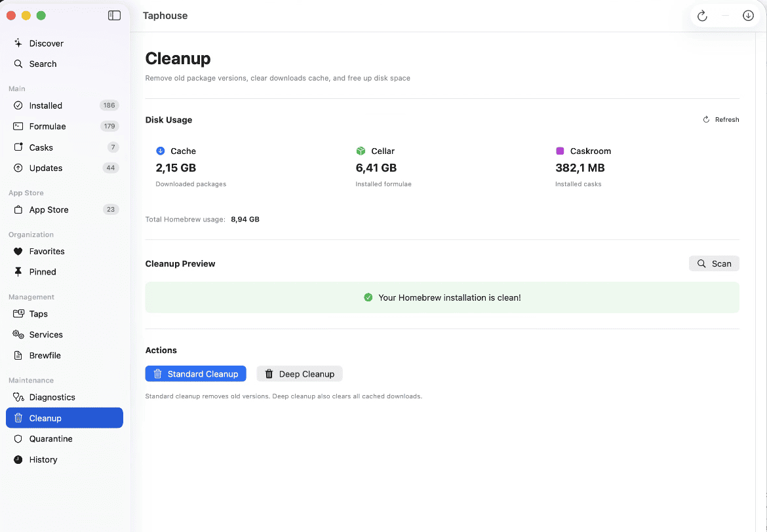Screen dimensions: 767x532
Task: Open the Quarantine page
Action: click(x=50, y=439)
